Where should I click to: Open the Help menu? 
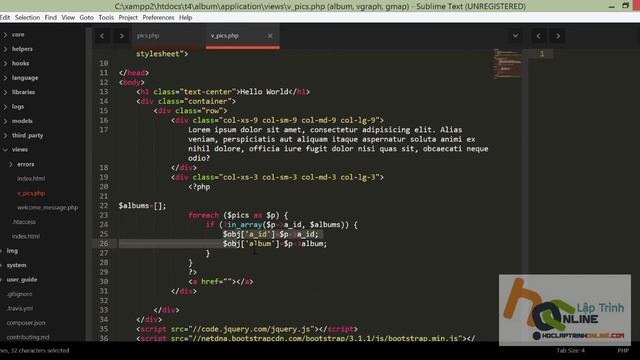tap(185, 18)
